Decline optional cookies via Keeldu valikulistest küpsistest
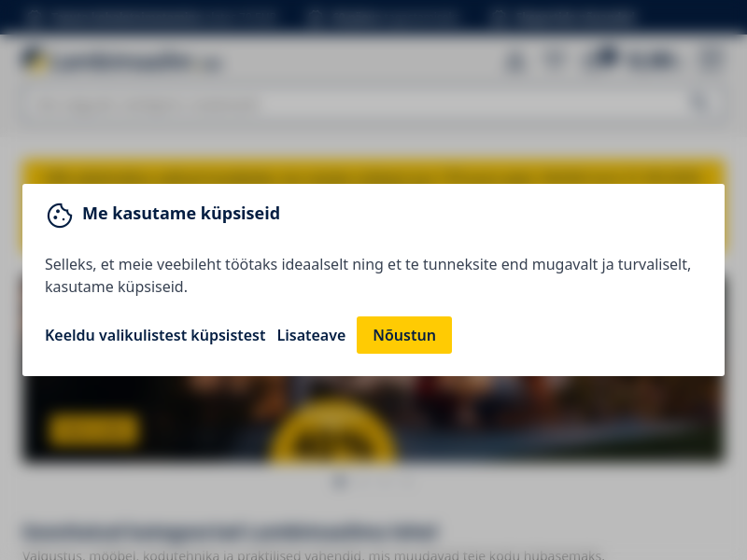747x560 pixels. tap(155, 335)
